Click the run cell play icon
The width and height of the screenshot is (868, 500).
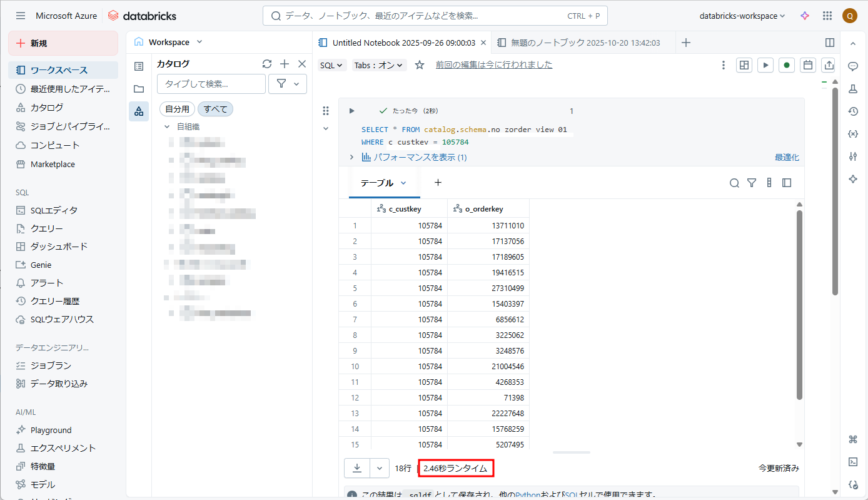351,111
